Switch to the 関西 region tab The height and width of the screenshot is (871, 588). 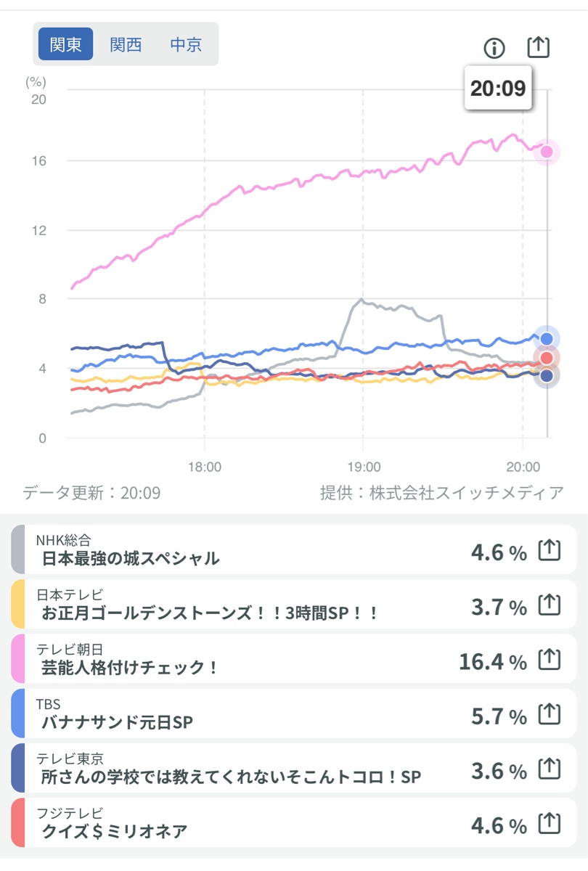(127, 44)
